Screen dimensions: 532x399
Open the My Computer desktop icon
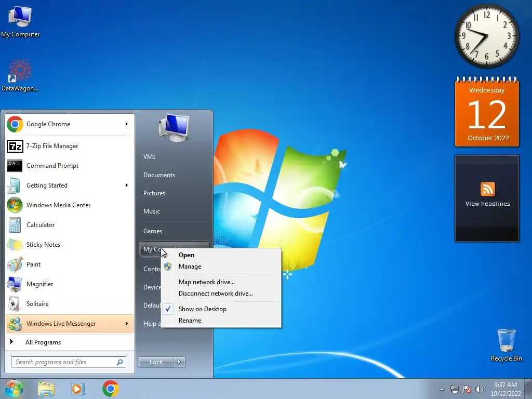point(20,22)
